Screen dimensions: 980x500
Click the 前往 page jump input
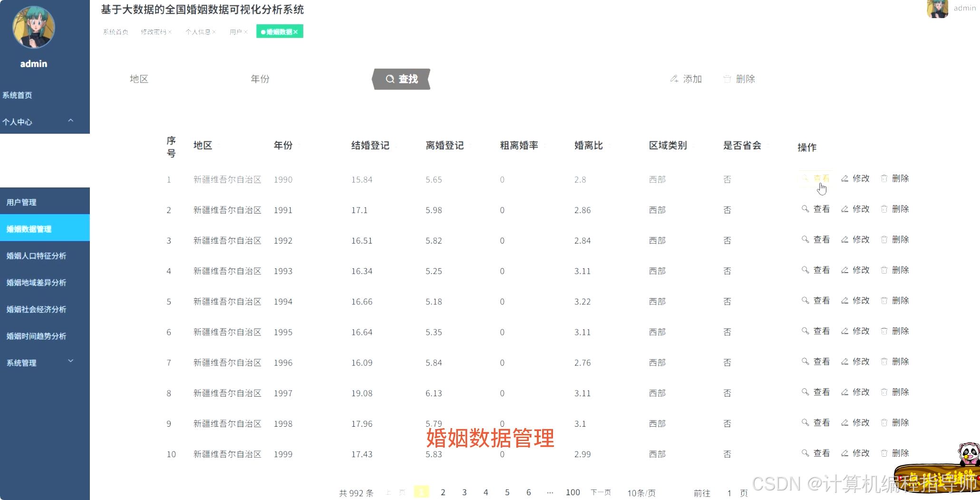(x=729, y=493)
